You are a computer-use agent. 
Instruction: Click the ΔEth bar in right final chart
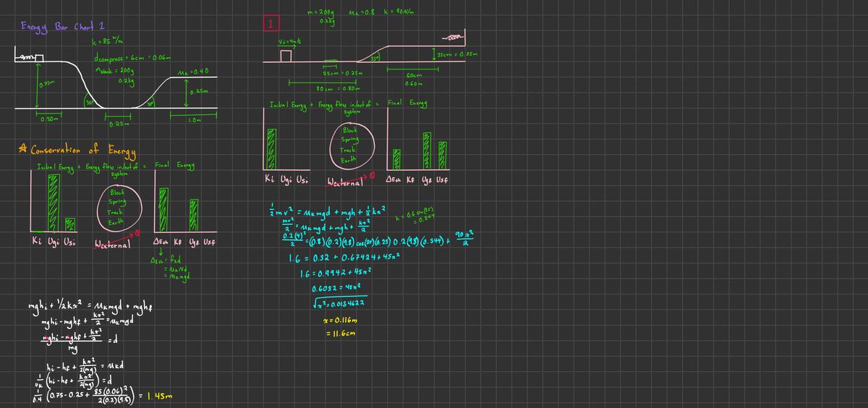396,160
